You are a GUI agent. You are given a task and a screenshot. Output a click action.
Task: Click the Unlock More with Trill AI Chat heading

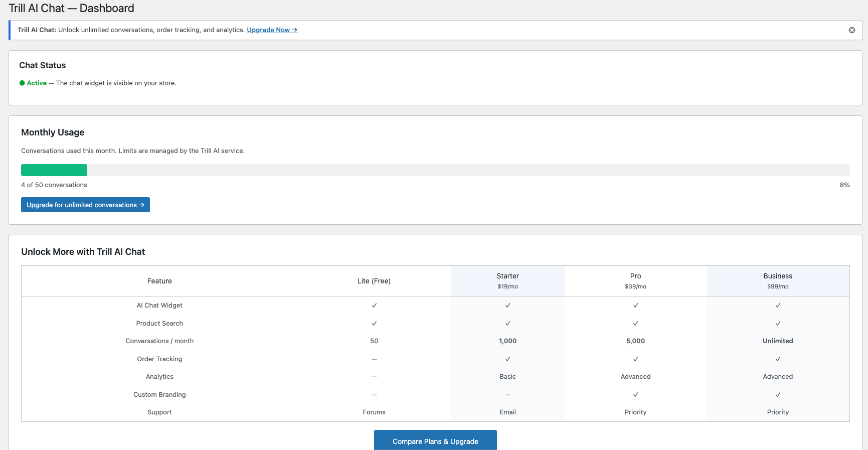pyautogui.click(x=83, y=252)
